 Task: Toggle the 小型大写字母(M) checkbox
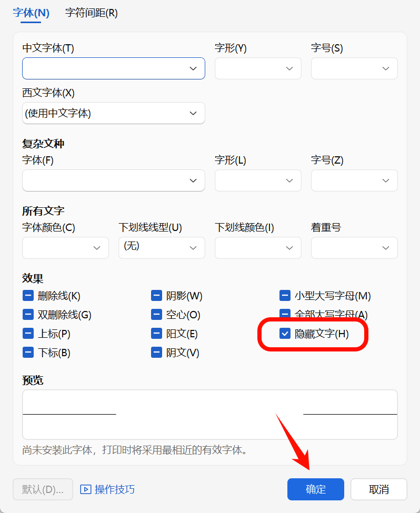click(x=285, y=295)
